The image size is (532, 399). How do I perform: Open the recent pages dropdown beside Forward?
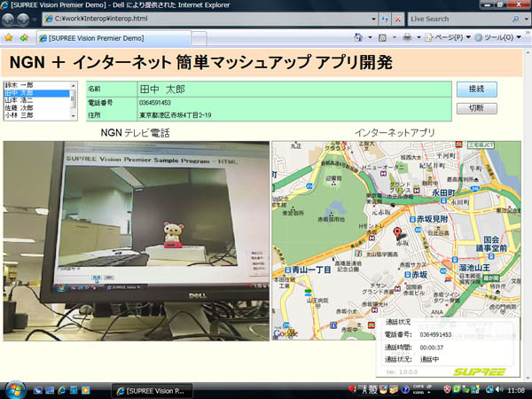point(35,20)
